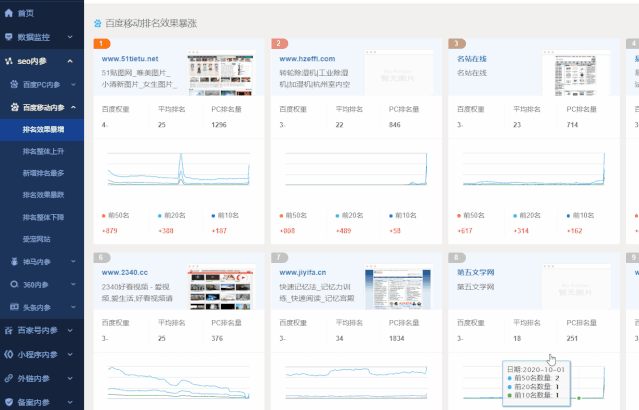Toggle 前50名 series in 名站在线 card
This screenshot has height=410, width=639.
coord(471,215)
